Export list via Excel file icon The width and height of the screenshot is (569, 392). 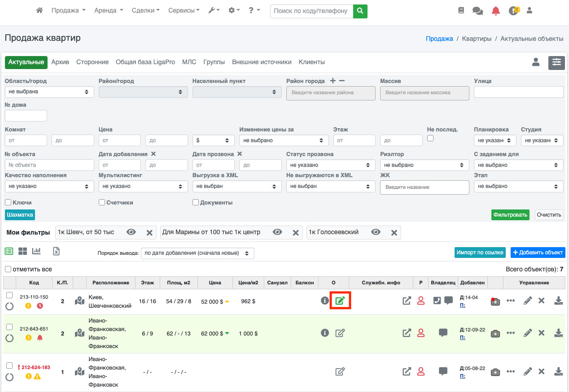click(56, 251)
